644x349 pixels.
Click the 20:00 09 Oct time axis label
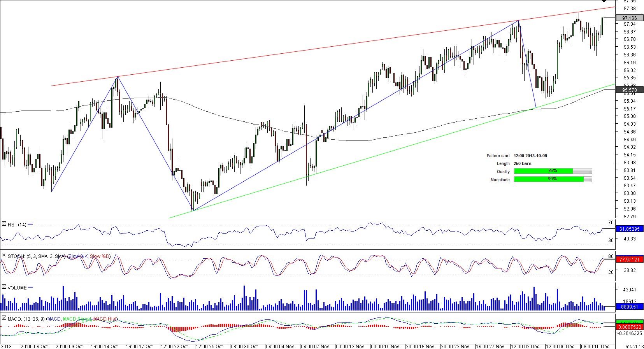[69, 346]
